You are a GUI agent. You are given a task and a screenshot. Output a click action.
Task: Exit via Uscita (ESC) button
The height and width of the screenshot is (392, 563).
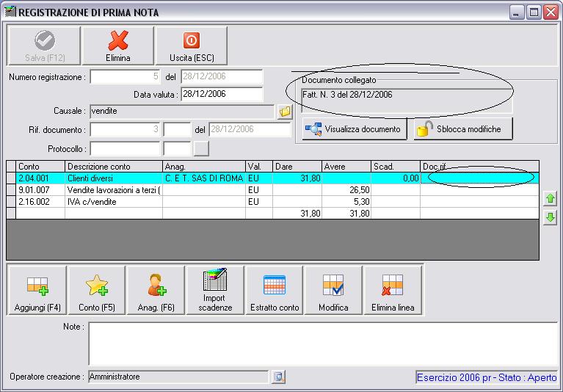click(x=192, y=46)
